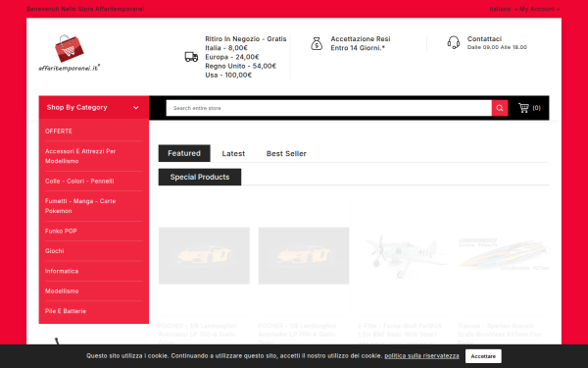Image resolution: width=588 pixels, height=368 pixels.
Task: Open first Lamborghini Aventador product thumbnail
Action: click(x=204, y=255)
